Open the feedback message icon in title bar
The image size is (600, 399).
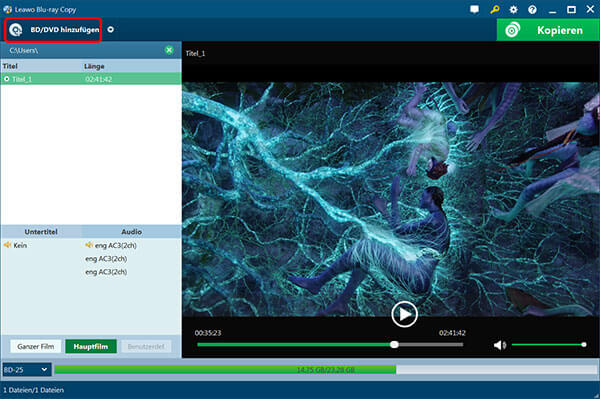tap(474, 9)
